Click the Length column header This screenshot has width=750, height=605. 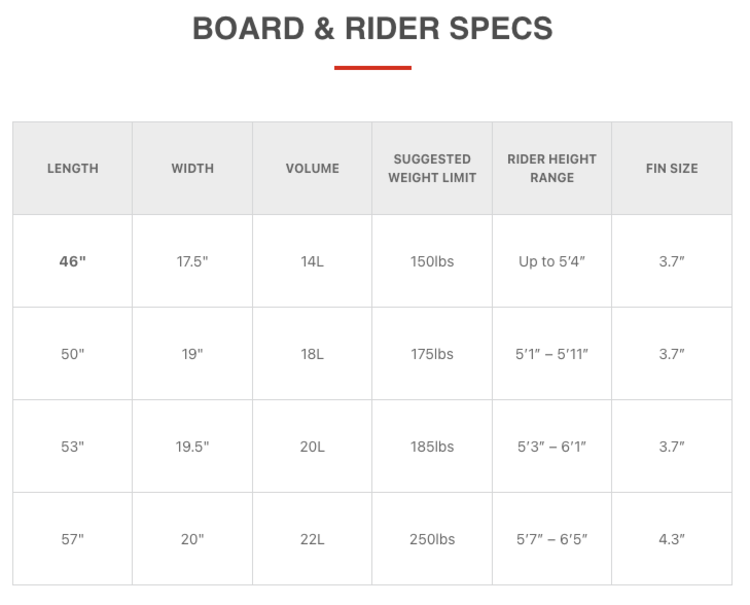(72, 168)
